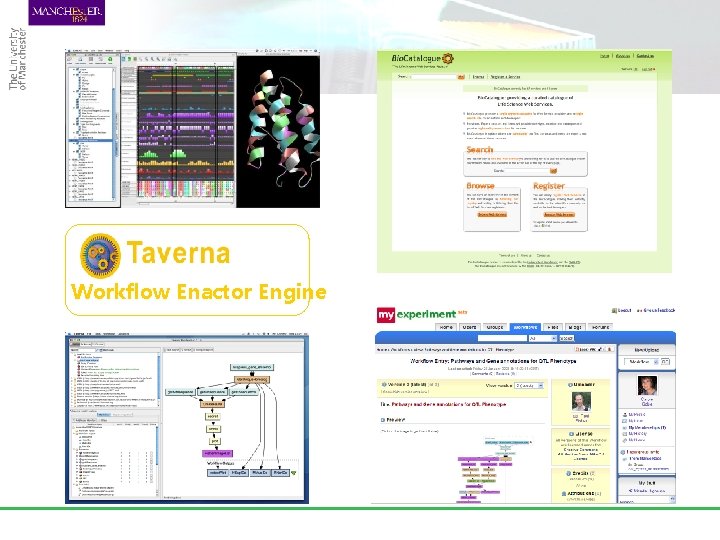Image resolution: width=720 pixels, height=540 pixels.
Task: Click the red 'my' myExperiment logo
Action: 386,315
